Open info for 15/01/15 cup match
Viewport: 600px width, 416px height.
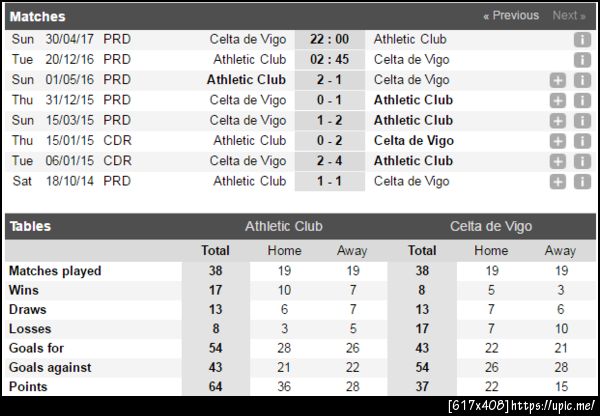[582, 141]
